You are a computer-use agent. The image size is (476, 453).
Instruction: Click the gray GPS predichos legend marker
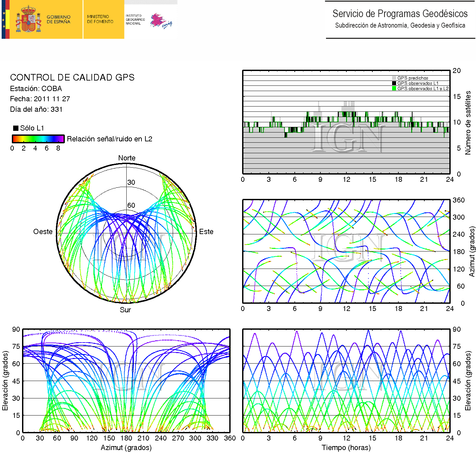[394, 78]
